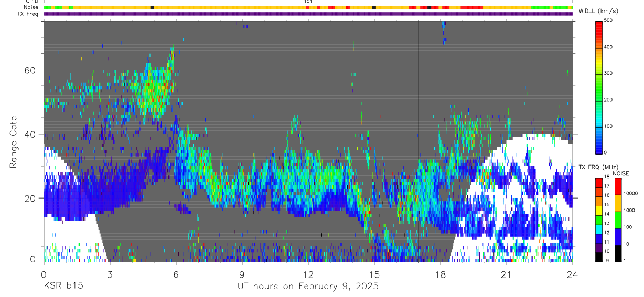This screenshot has height=297, width=644.
Task: Click the 151 CPID value at top
Action: tap(308, 2)
